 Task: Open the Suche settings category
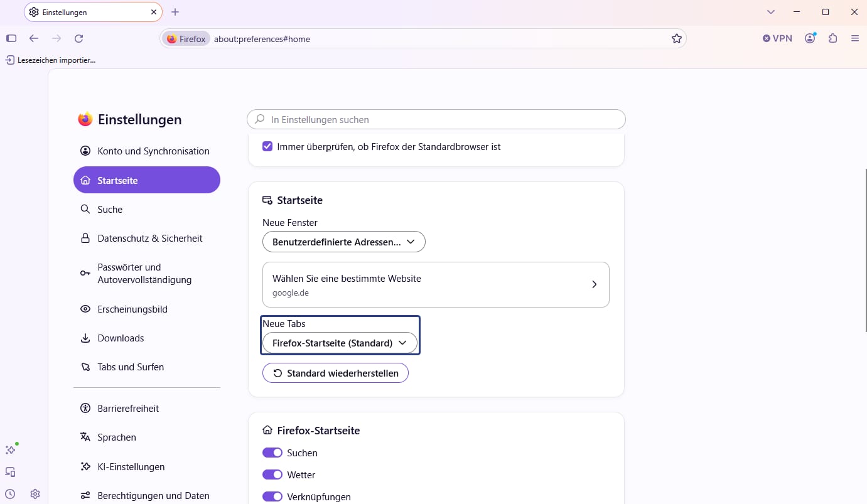pyautogui.click(x=146, y=209)
